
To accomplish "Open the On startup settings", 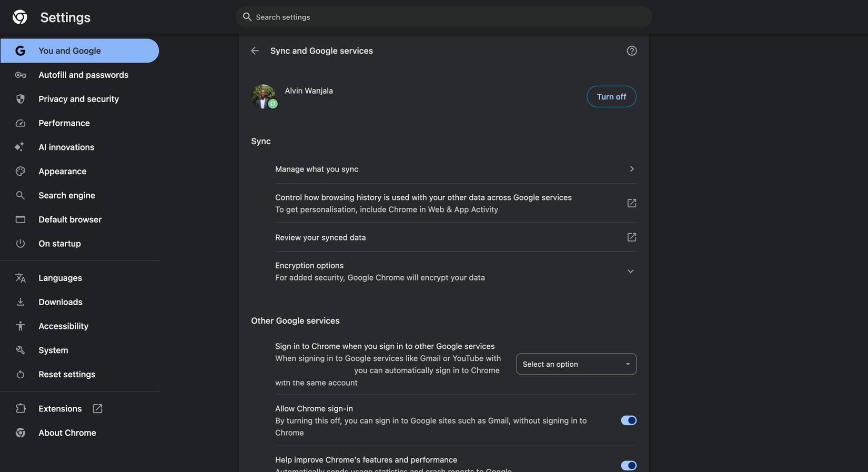I will (x=59, y=243).
